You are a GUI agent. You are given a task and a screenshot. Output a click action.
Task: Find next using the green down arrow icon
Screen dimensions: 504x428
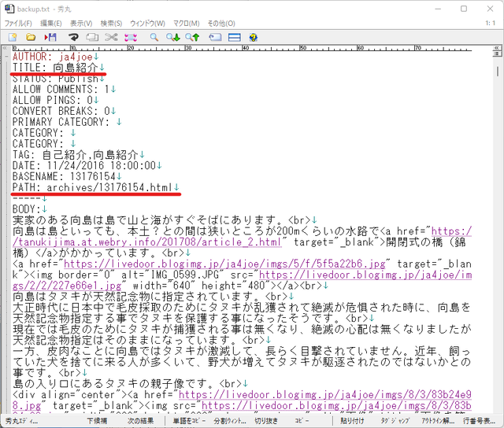coord(173,37)
